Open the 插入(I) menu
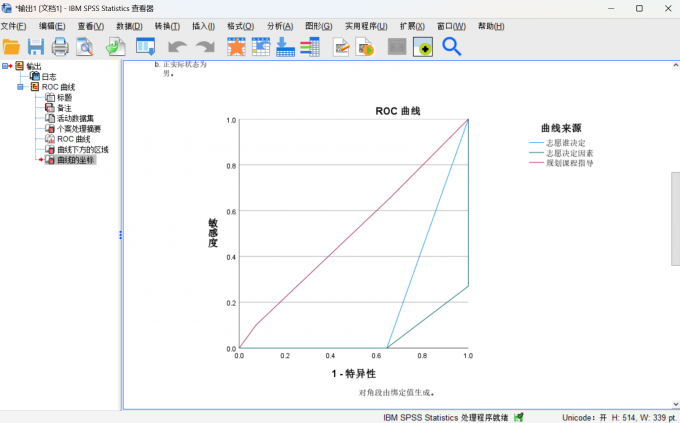 pos(203,26)
